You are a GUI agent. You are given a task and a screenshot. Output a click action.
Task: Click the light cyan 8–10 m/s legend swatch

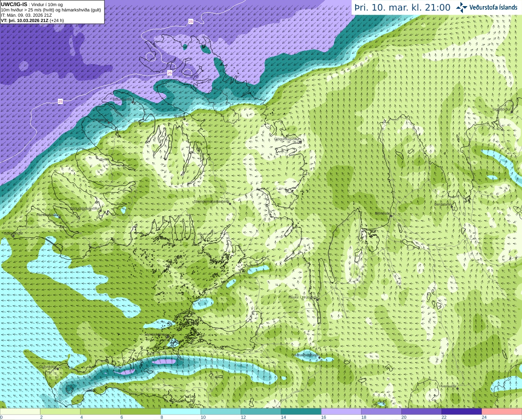pyautogui.click(x=181, y=411)
